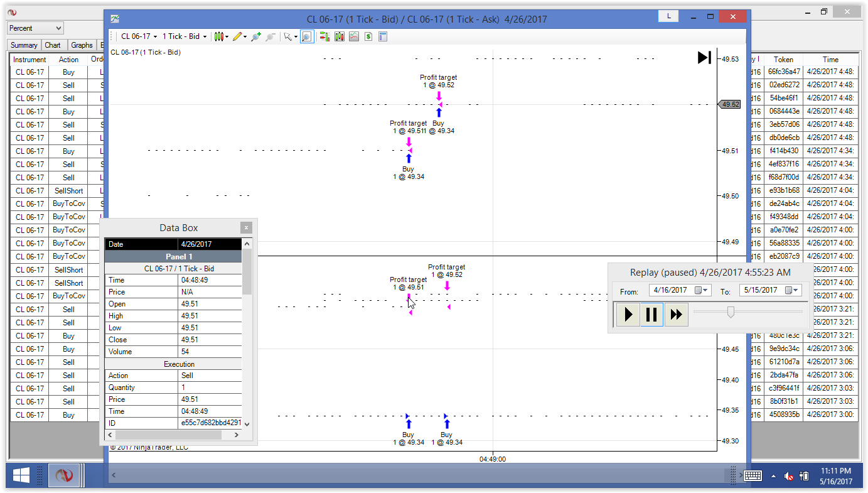Open the Indicators icon in chart toolbar

click(354, 36)
